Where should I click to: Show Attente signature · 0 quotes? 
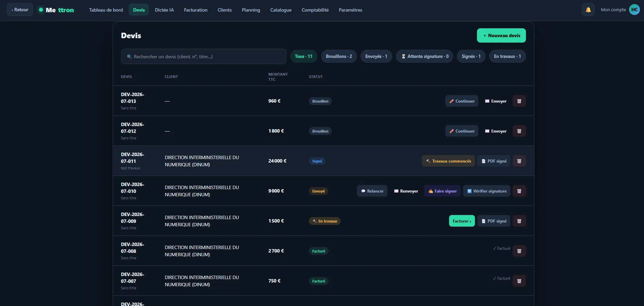(425, 56)
